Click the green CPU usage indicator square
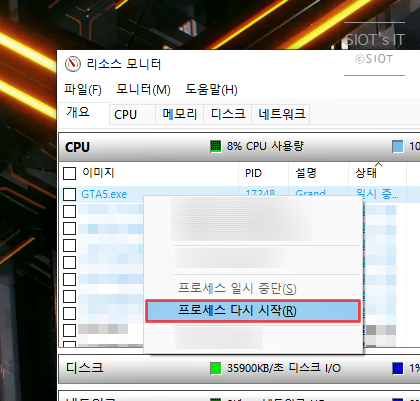This screenshot has width=420, height=401. (x=216, y=146)
